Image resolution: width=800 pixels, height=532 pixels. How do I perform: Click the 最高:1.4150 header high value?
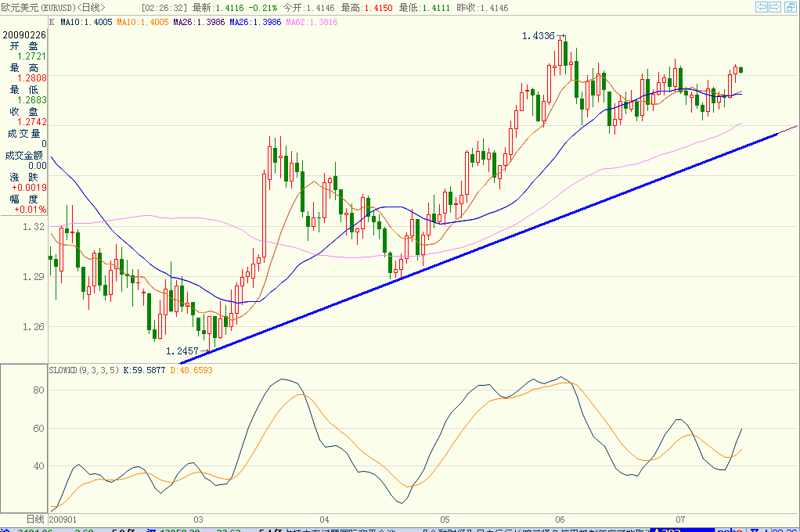(367, 8)
